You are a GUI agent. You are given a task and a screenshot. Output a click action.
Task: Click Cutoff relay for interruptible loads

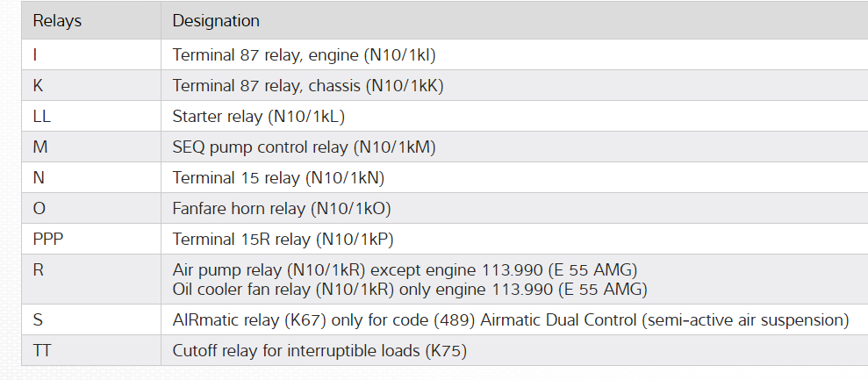(319, 351)
